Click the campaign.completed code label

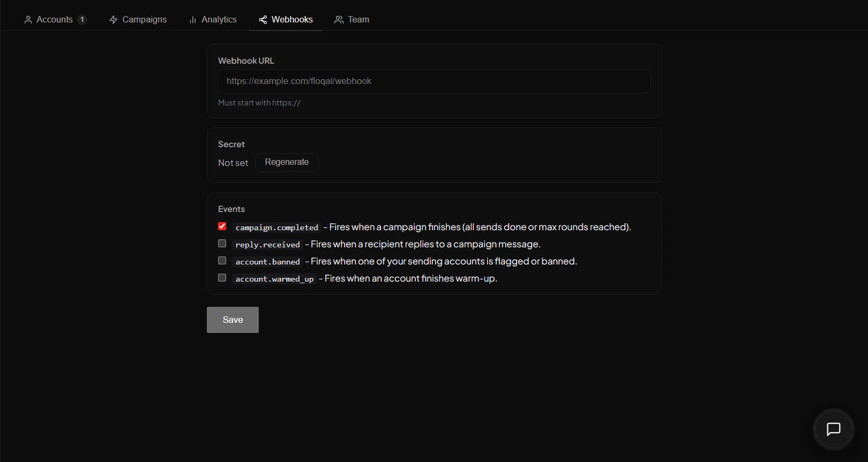[276, 228]
